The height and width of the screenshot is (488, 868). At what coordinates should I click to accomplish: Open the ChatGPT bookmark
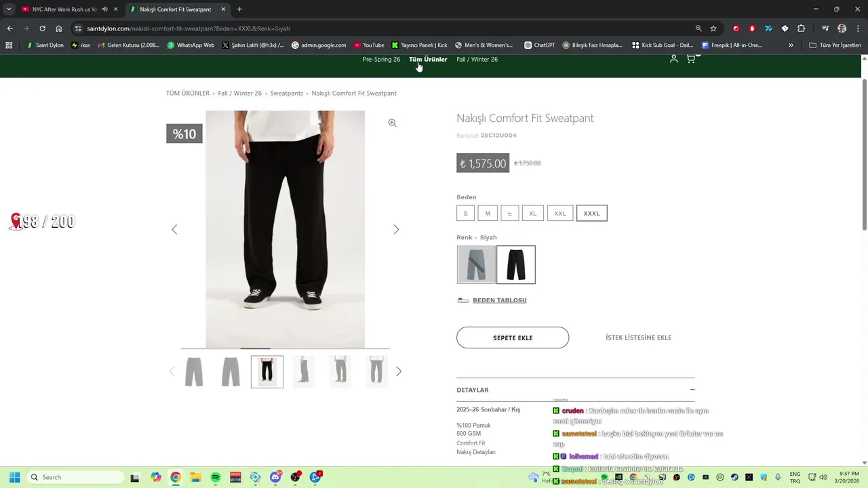pos(540,45)
